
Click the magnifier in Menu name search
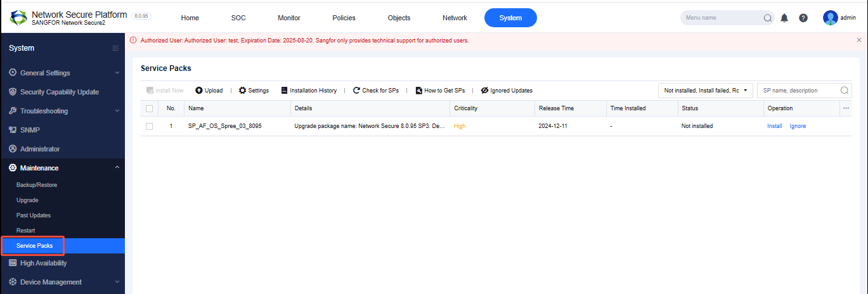click(768, 18)
